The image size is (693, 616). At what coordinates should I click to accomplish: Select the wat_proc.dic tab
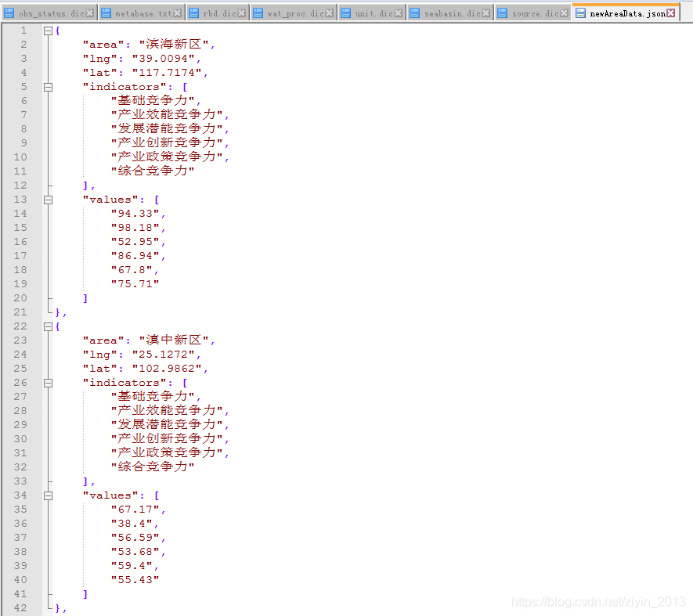pyautogui.click(x=294, y=13)
